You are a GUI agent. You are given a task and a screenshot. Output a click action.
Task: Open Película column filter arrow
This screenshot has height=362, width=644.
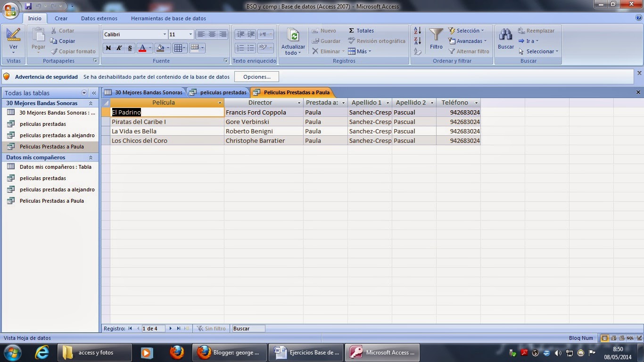(x=220, y=103)
